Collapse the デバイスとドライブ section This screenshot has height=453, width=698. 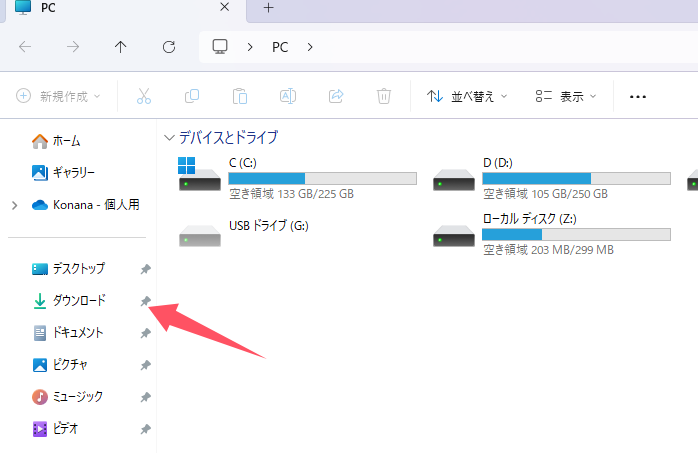click(x=169, y=138)
